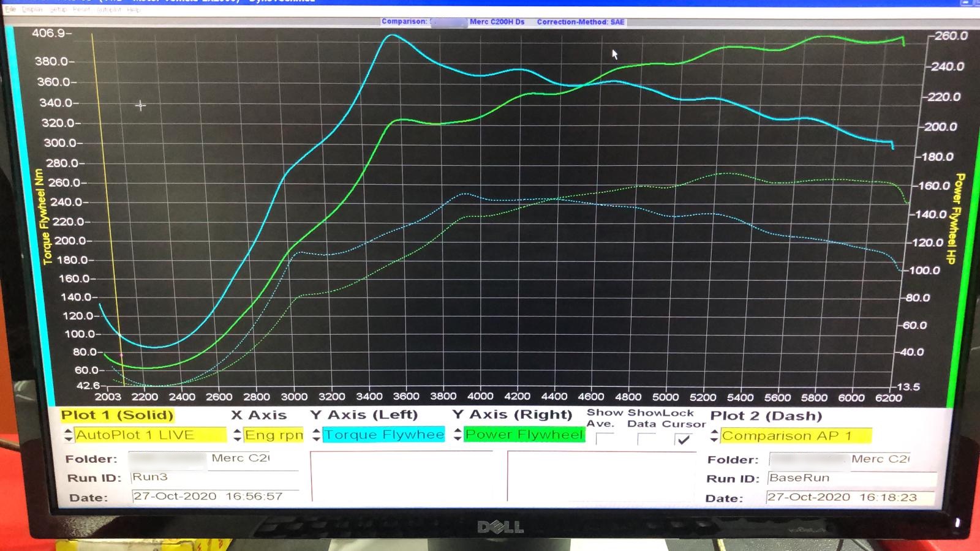The image size is (980, 551).
Task: Click the Y Axis Left stepper arrows
Action: (316, 435)
